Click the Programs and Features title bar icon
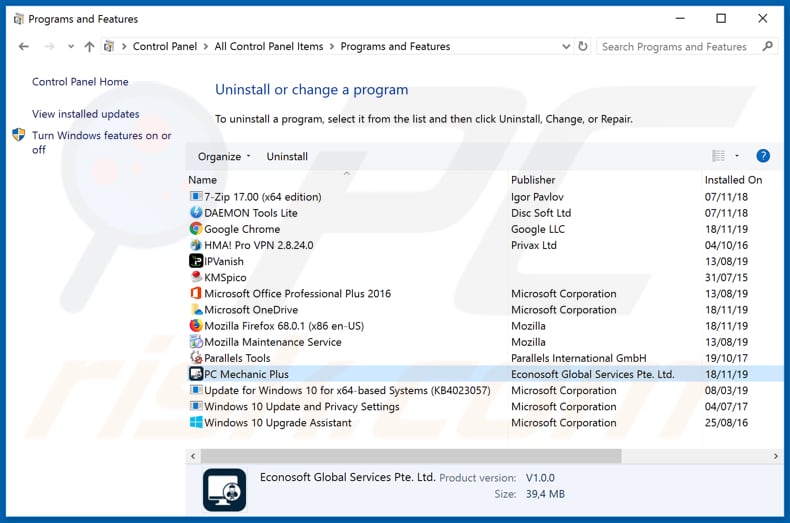The image size is (790, 523). point(19,19)
